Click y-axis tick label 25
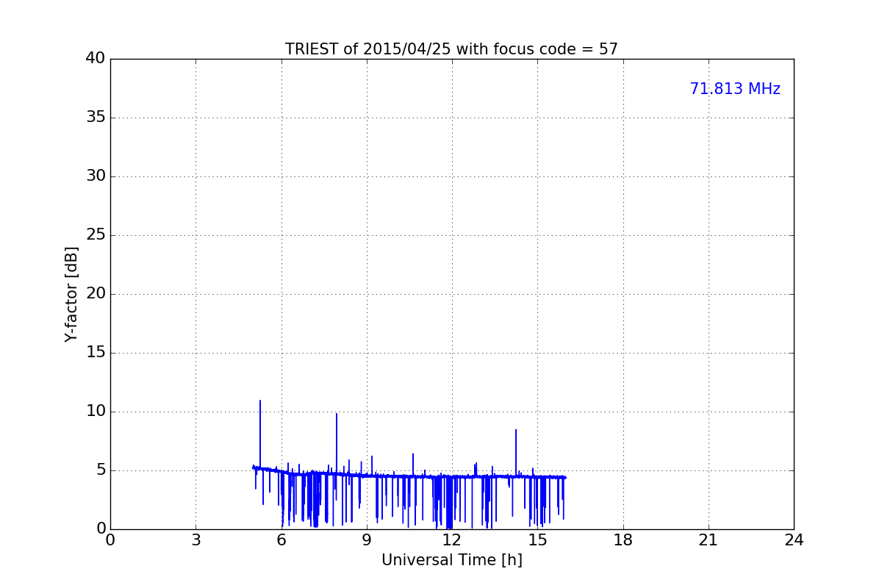 tap(96, 235)
